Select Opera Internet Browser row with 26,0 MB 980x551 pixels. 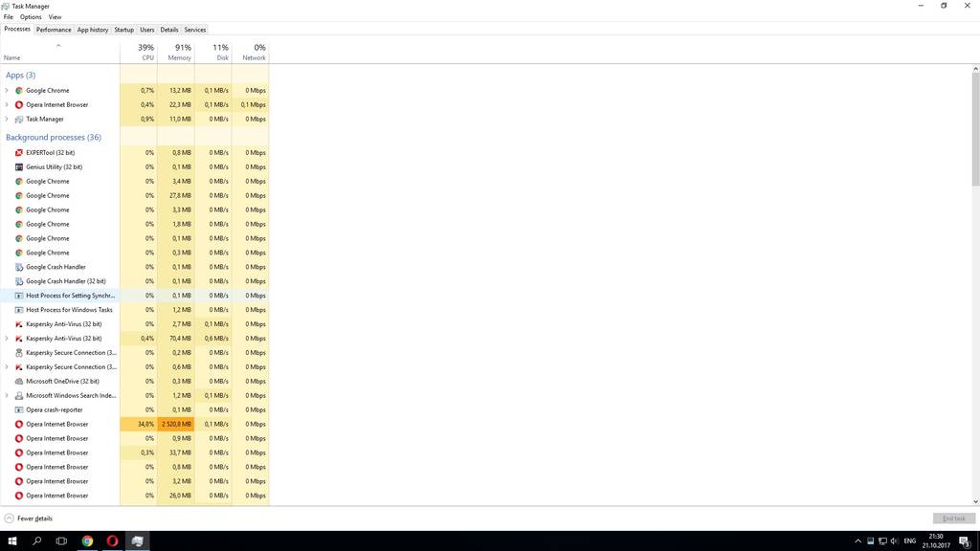pyautogui.click(x=134, y=496)
